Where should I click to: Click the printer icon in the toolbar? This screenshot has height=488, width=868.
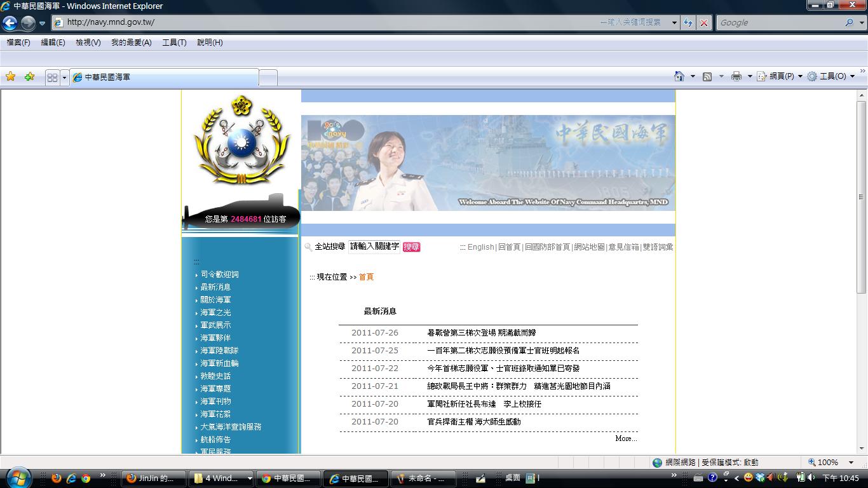click(x=736, y=76)
